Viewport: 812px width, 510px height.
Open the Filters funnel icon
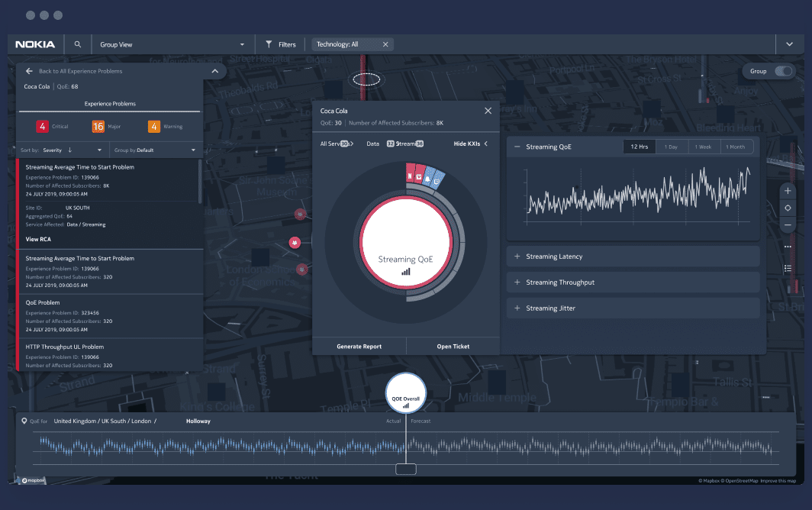[x=269, y=44]
